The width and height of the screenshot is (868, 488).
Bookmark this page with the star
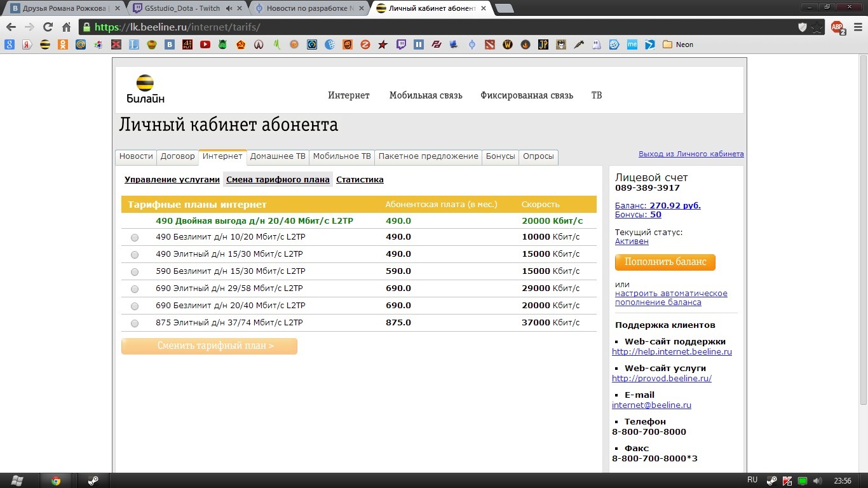coord(817,27)
